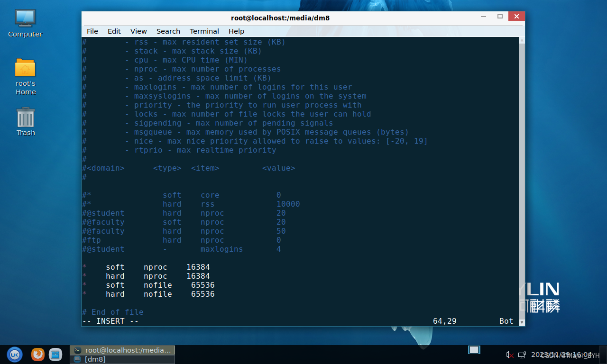Click the '#<domain>' column header text
The image size is (607, 364).
click(103, 168)
